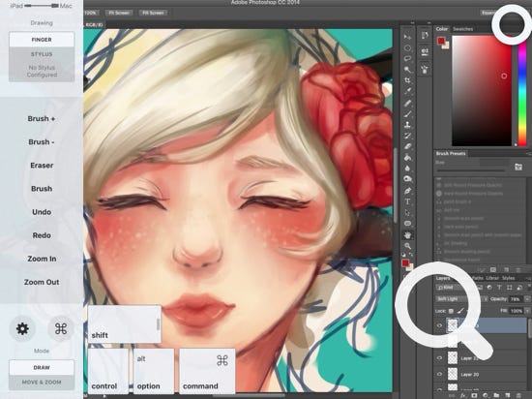Tap Undo
This screenshot has height=399, width=532.
pyautogui.click(x=42, y=212)
